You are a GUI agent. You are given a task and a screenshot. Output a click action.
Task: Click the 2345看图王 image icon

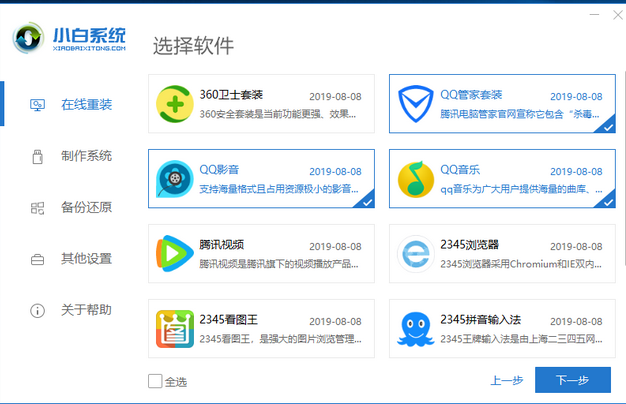[177, 328]
